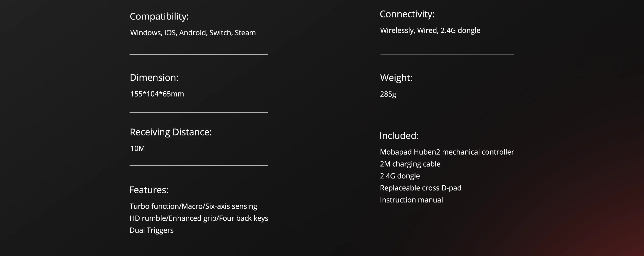Screen dimensions: 644x256
Task: Click Mobapad Huben2 mechanical controller text
Action: pyautogui.click(x=447, y=152)
